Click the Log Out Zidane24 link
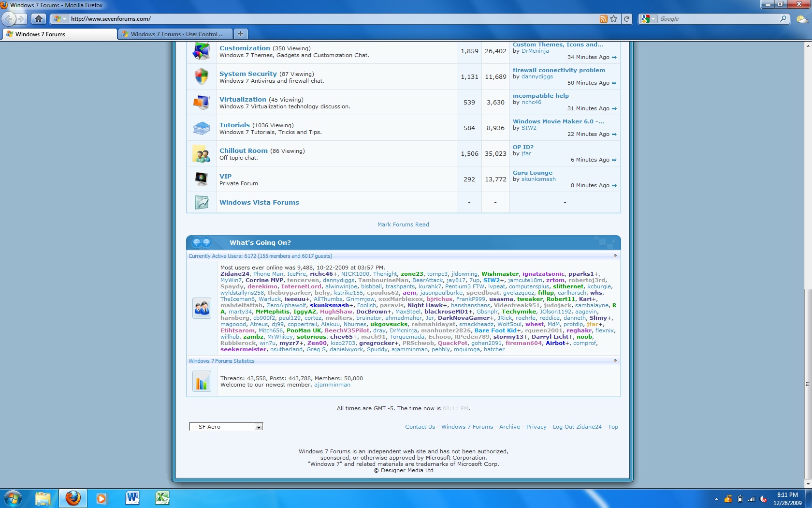The height and width of the screenshot is (508, 812). pos(577,427)
